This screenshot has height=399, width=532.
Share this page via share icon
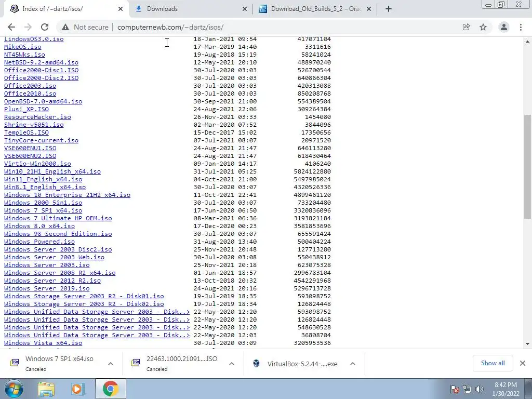466,27
